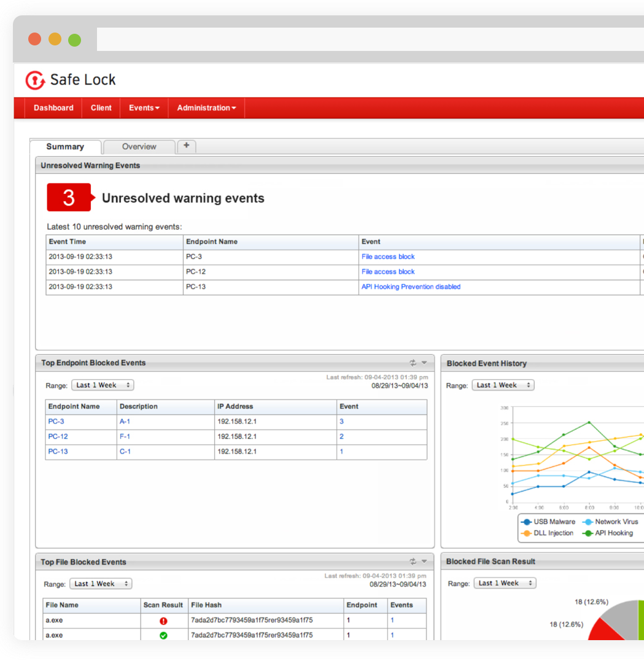644x661 pixels.
Task: Open event count 3 for PC-3
Action: tap(341, 422)
